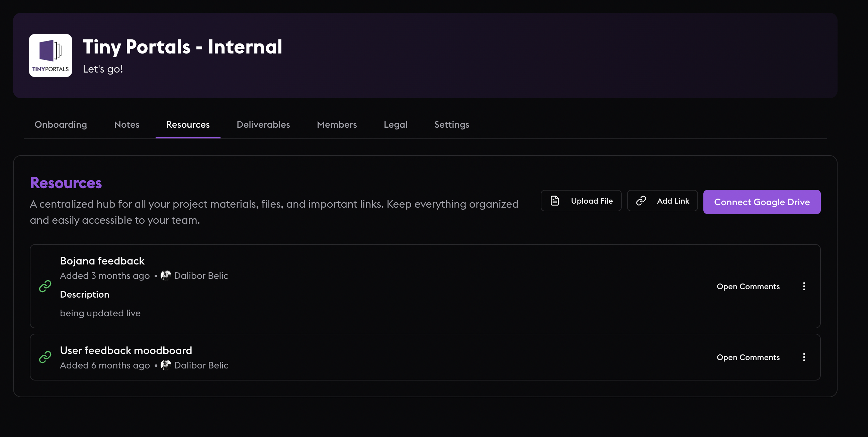Screen dimensions: 868x437
Task: Click the three-dot menu on Bojana feedback
Action: (x=804, y=286)
